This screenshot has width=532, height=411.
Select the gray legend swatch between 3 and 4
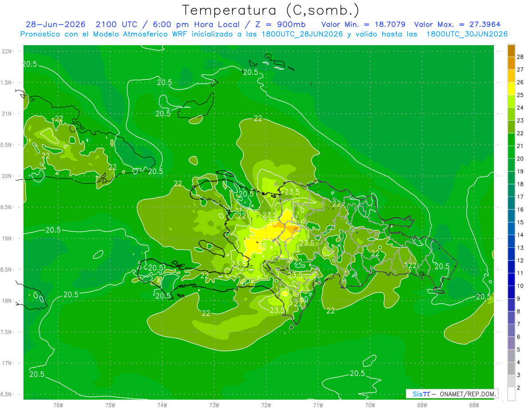pos(511,369)
